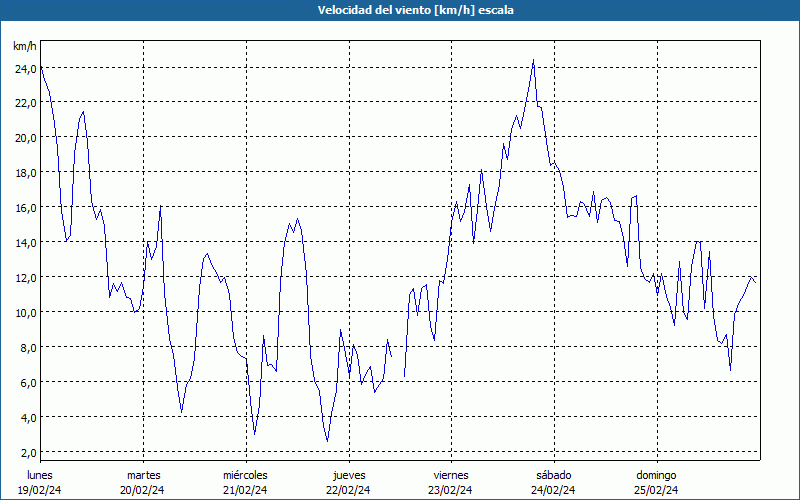
Task: Click the 'domingo' day label
Action: pyautogui.click(x=656, y=475)
